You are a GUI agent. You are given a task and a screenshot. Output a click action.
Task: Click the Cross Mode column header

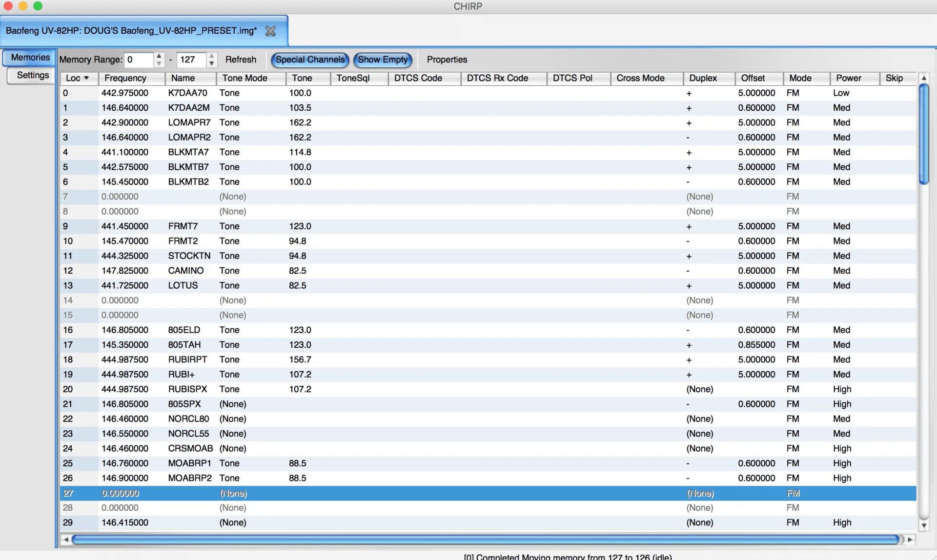pos(647,78)
